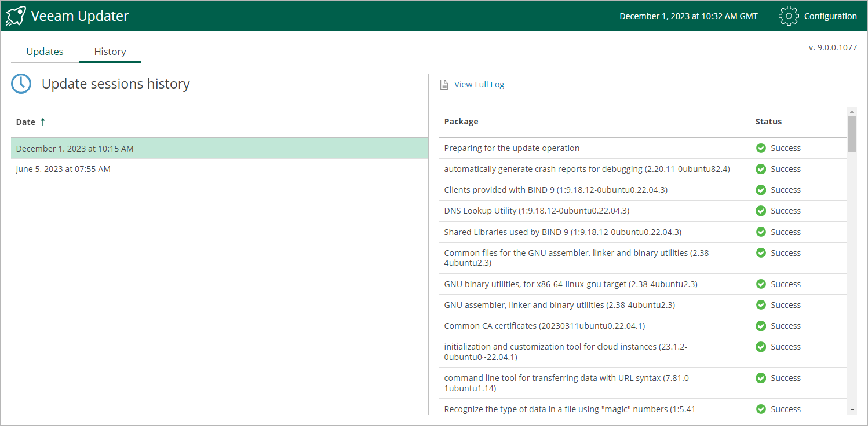Click the scrollbar up arrow in package list

coord(852,111)
